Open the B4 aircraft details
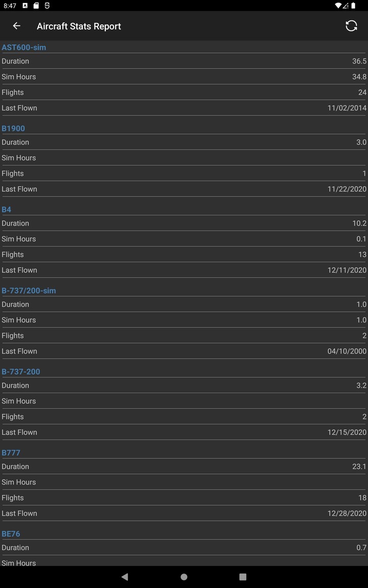This screenshot has height=588, width=368. click(x=6, y=209)
